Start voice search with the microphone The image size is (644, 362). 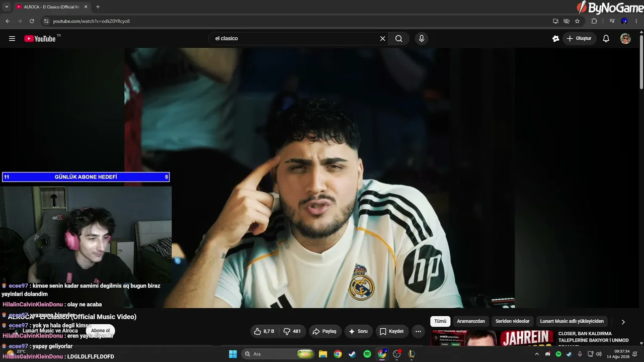coord(422,39)
